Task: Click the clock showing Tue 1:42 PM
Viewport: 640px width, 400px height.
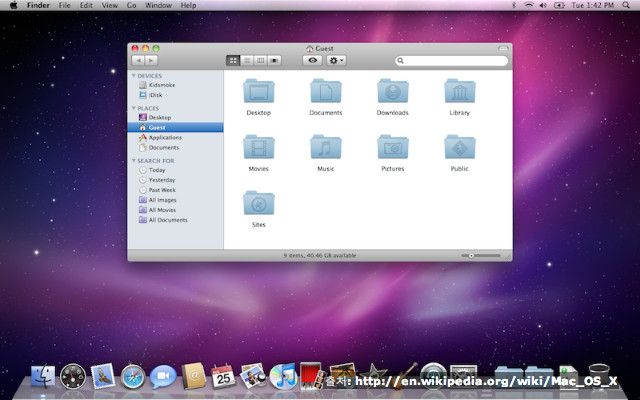Action: [x=593, y=5]
